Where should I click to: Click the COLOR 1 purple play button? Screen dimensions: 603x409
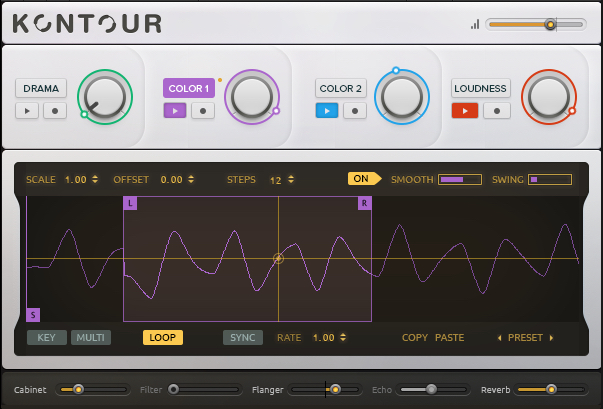click(x=175, y=111)
